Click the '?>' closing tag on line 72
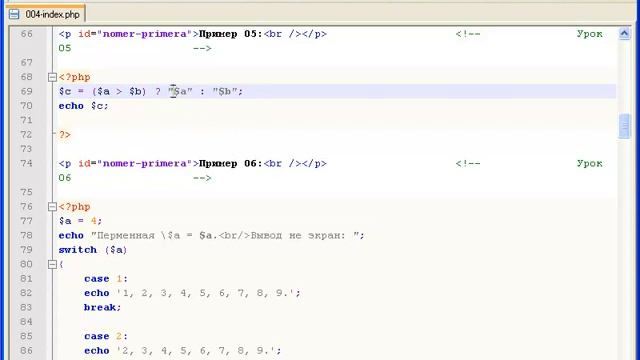This screenshot has width=640, height=360. pyautogui.click(x=65, y=135)
